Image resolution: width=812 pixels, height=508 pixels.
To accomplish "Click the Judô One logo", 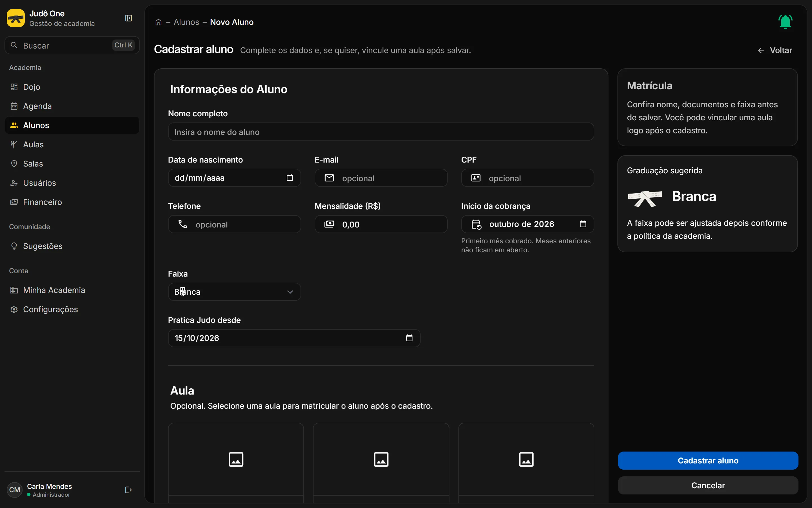I will coord(16,18).
